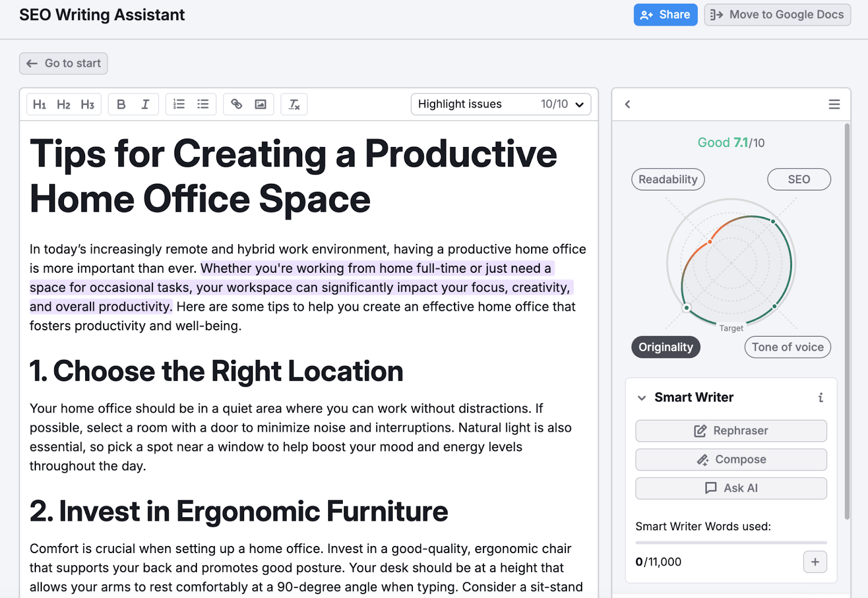Click the Share button
The image size is (868, 598).
(x=665, y=15)
